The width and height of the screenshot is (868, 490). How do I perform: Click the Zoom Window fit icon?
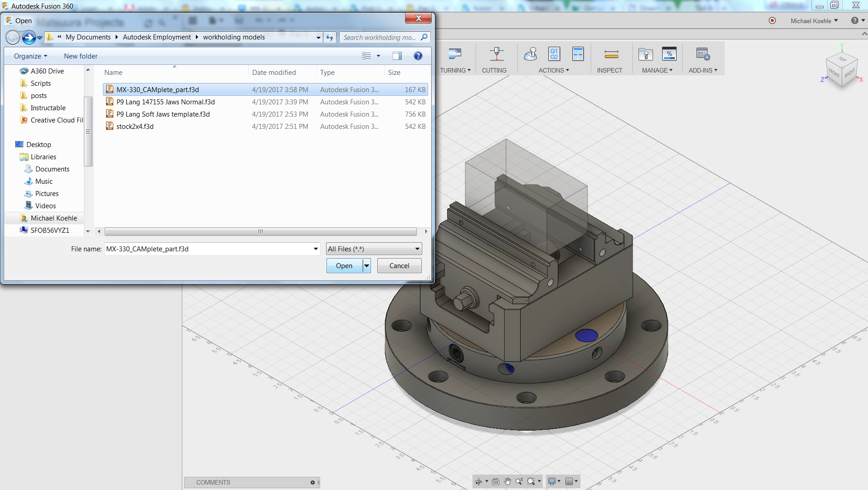pos(531,481)
